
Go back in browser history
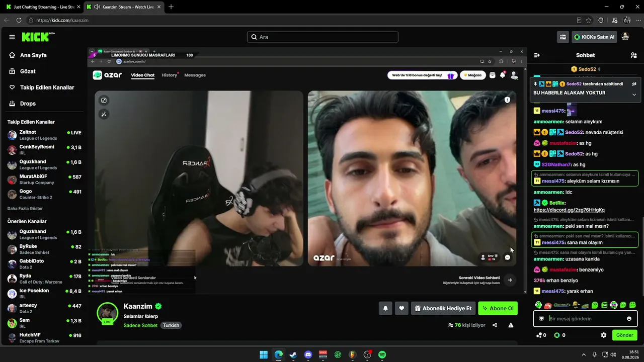coord(7,20)
